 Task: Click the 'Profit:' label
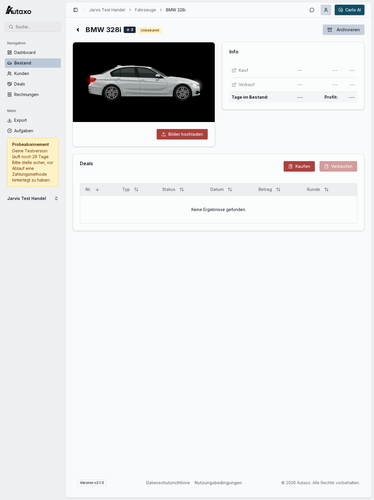[331, 97]
